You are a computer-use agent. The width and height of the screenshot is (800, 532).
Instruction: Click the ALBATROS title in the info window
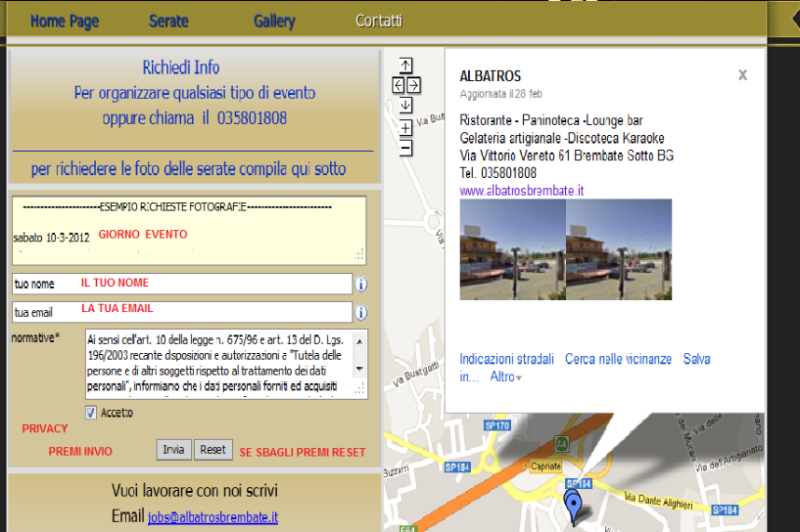(490, 75)
